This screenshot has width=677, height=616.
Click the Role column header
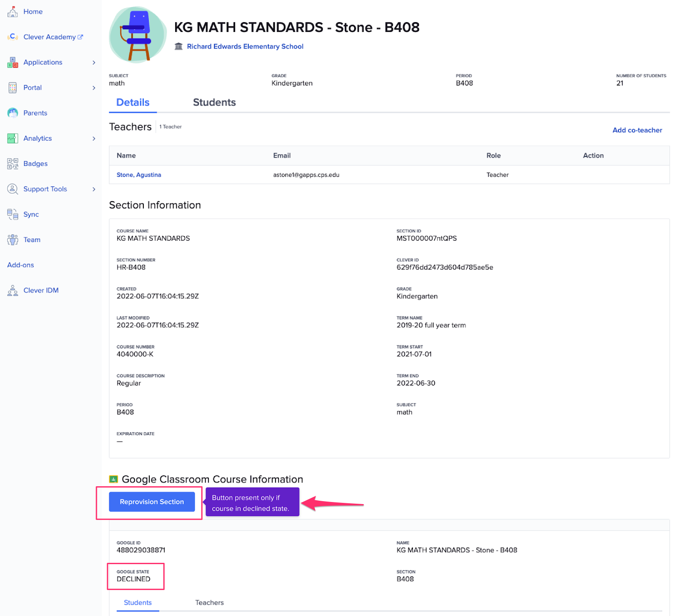point(493,156)
